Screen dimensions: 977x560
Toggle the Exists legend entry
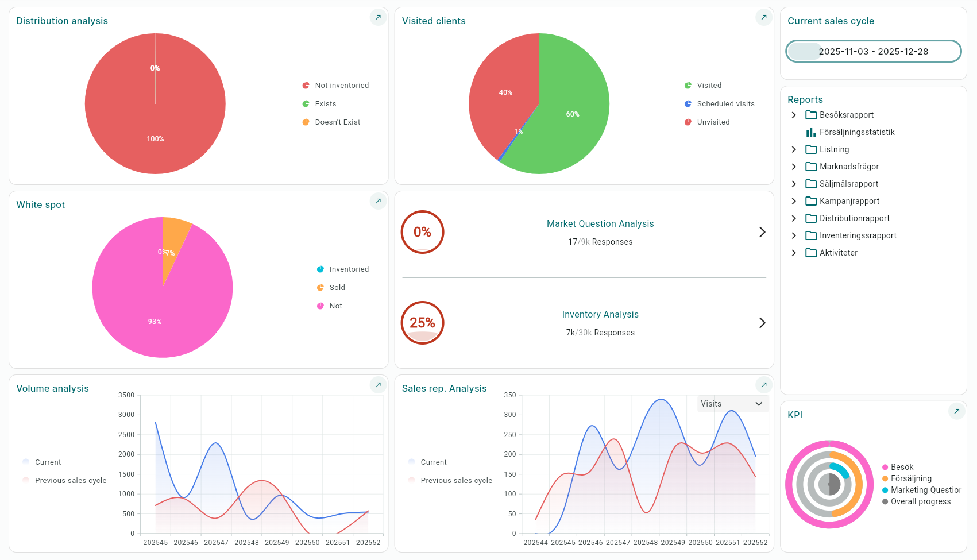pyautogui.click(x=319, y=104)
